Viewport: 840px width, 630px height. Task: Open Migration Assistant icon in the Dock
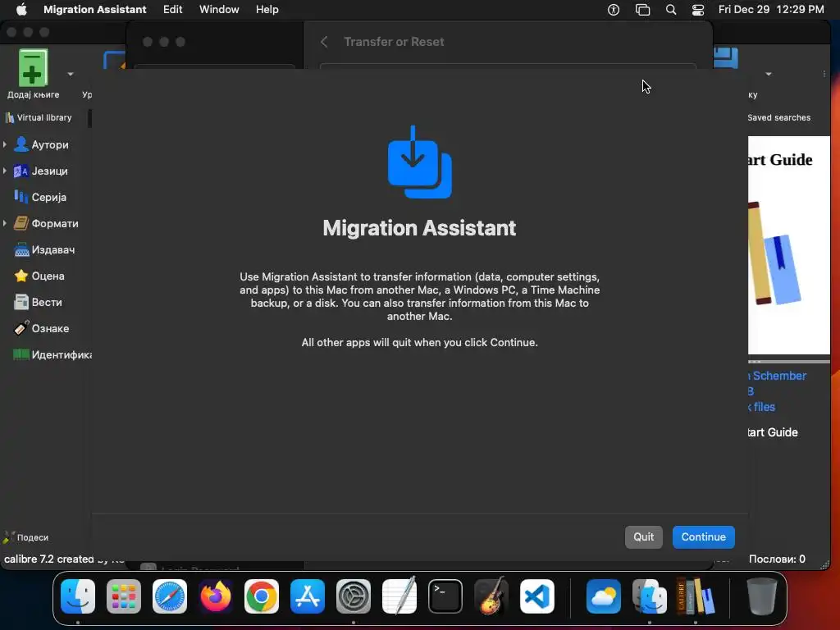point(650,596)
